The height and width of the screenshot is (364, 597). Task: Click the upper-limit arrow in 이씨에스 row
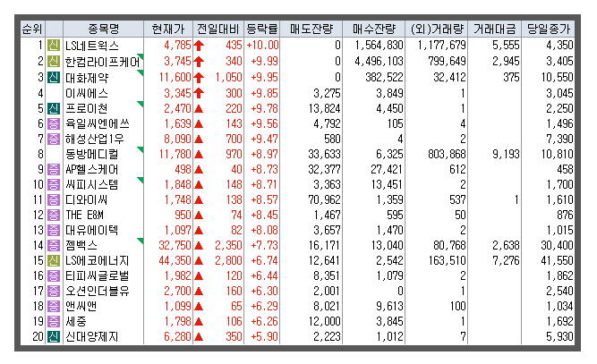[199, 93]
